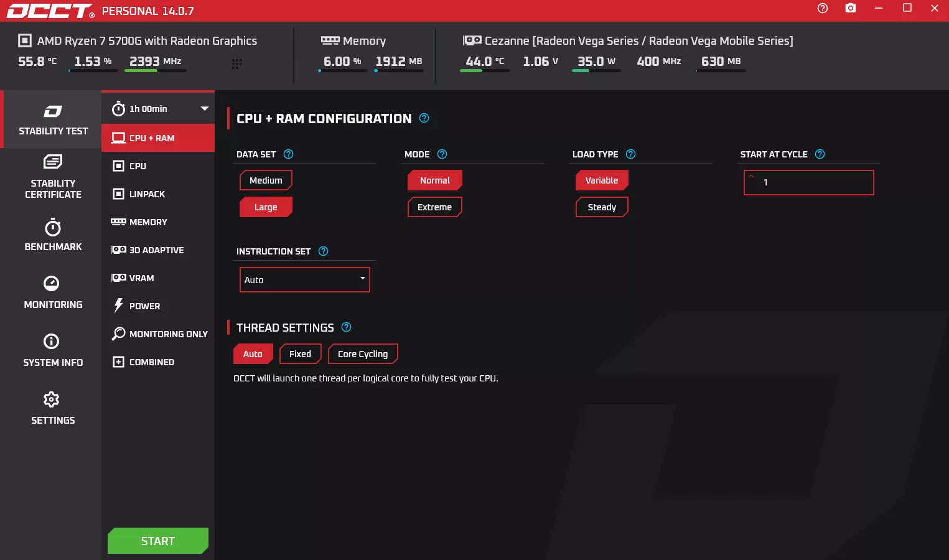This screenshot has width=949, height=560.
Task: Show help for Data Set option
Action: coord(288,154)
